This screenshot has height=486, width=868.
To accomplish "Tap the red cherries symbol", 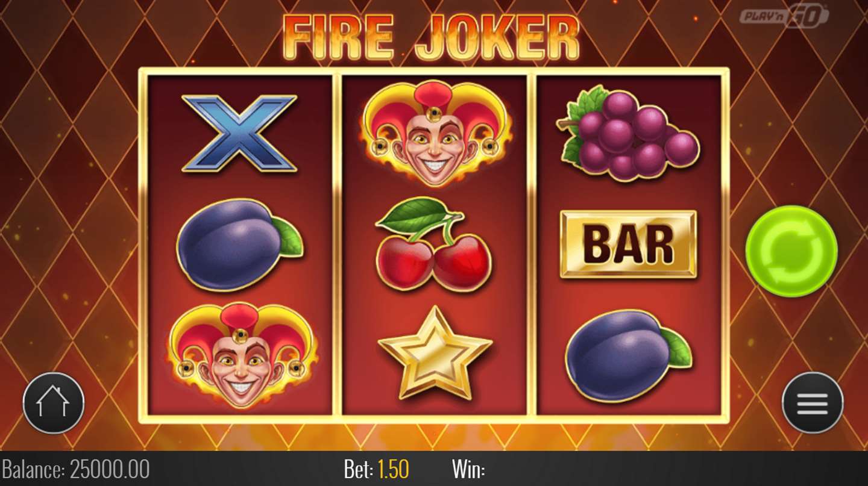I will pyautogui.click(x=433, y=244).
